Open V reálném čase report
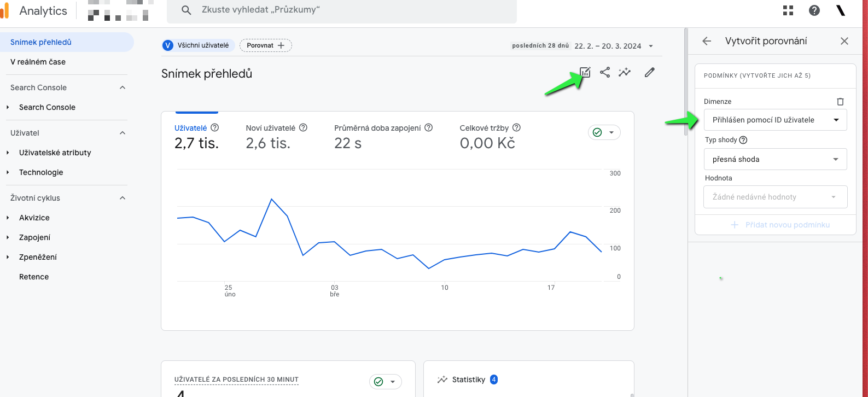The width and height of the screenshot is (868, 397). pyautogui.click(x=38, y=62)
